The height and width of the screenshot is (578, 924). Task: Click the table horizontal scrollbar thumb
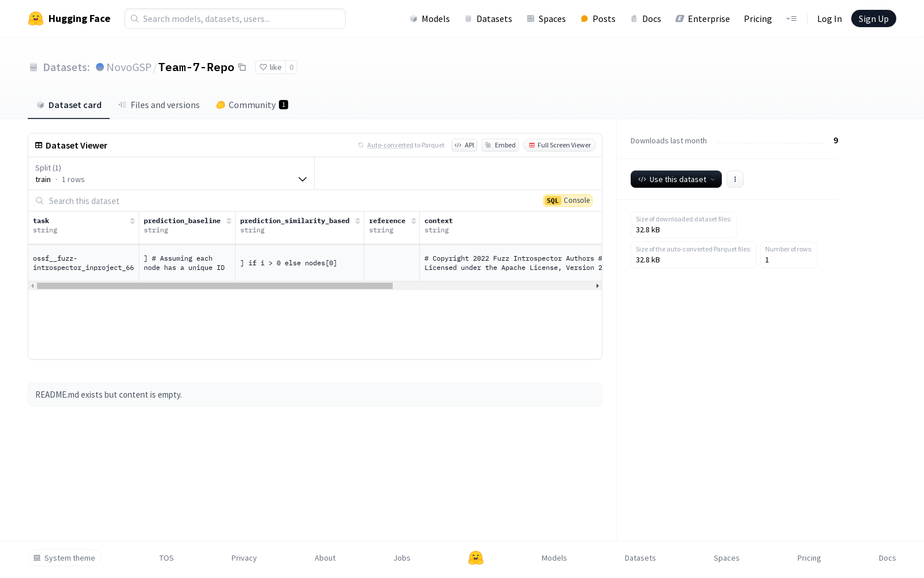point(215,286)
